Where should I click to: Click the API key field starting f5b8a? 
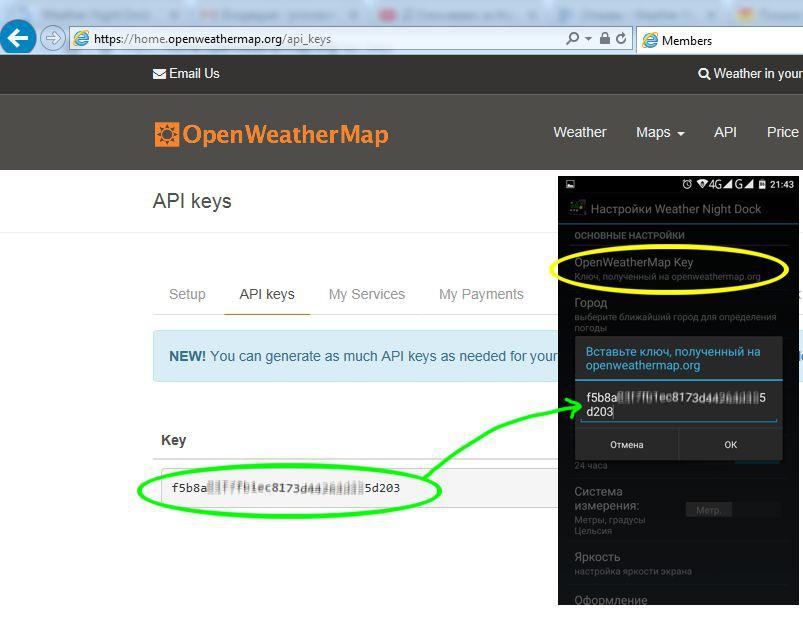tap(360, 488)
